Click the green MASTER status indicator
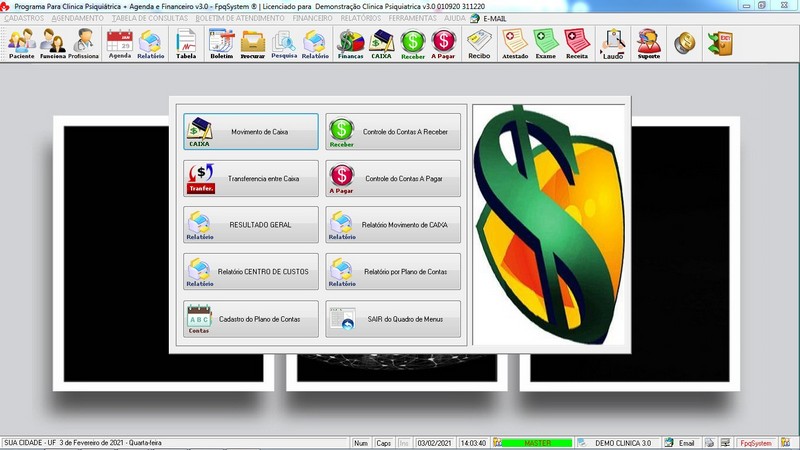 click(537, 443)
